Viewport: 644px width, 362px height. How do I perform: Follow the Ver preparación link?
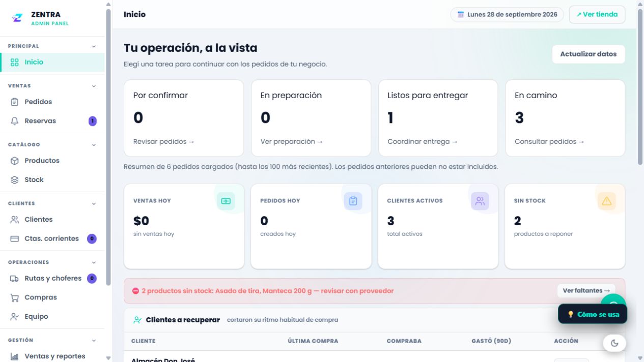292,142
